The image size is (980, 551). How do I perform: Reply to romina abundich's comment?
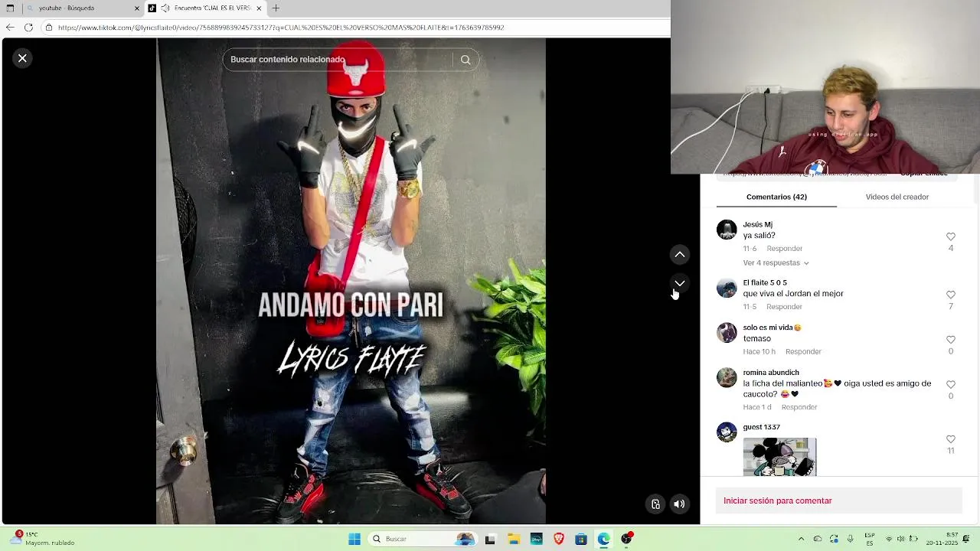point(799,407)
